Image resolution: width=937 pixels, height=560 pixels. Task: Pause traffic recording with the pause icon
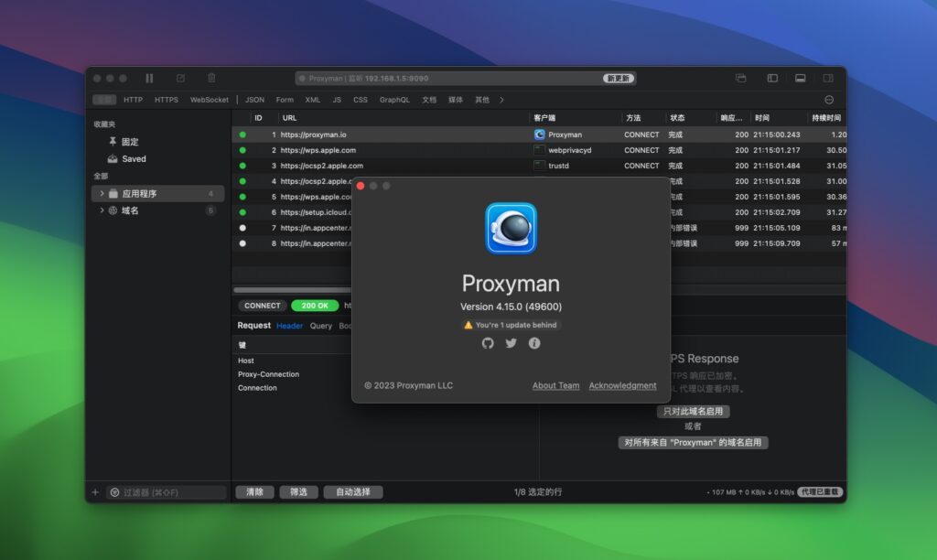point(149,78)
